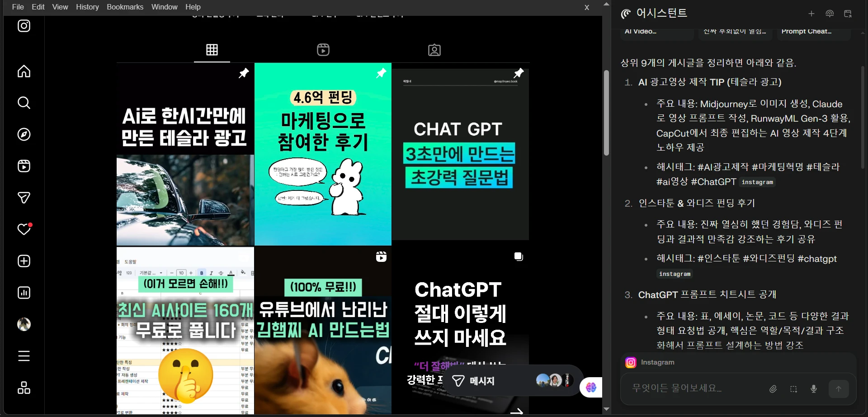868x417 pixels.
Task: Open Reels from the left sidebar
Action: click(x=24, y=166)
